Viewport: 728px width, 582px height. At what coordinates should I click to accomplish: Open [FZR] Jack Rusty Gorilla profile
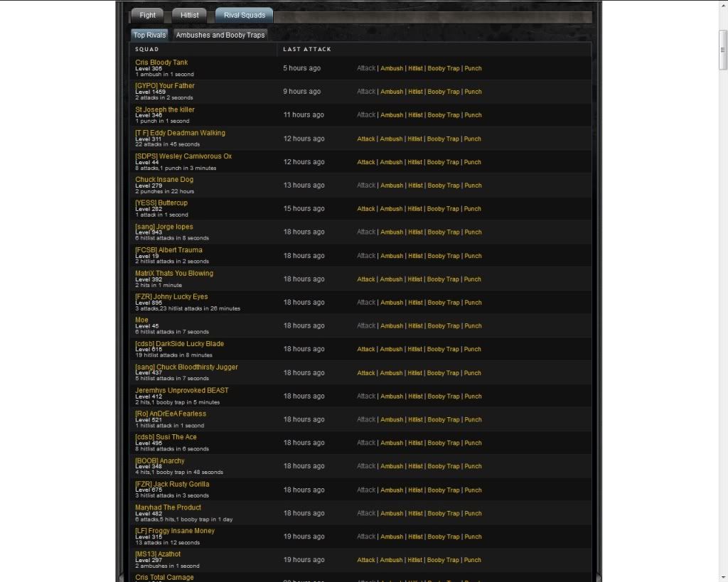(x=172, y=484)
